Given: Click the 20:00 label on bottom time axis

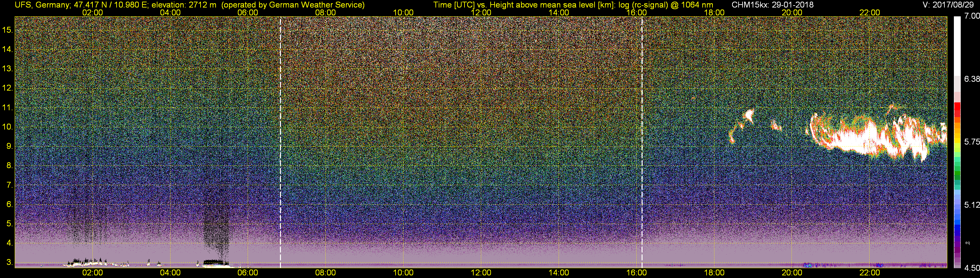Looking at the screenshot, I should [792, 273].
